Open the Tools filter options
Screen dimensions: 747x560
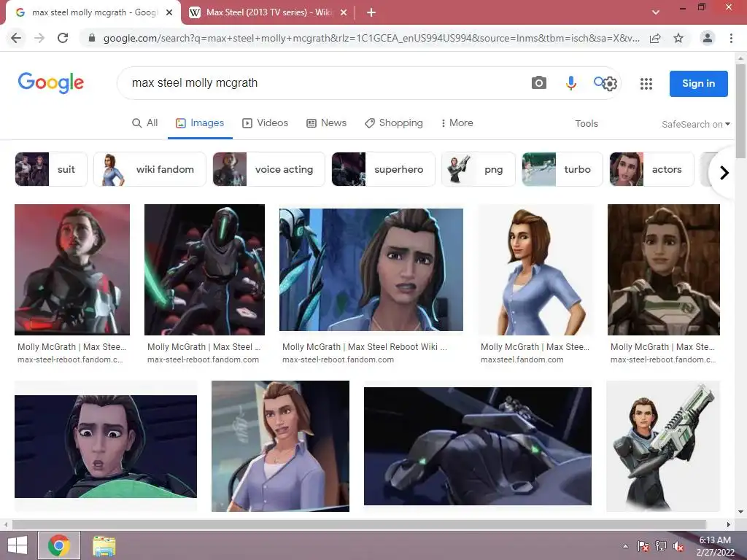pyautogui.click(x=586, y=123)
